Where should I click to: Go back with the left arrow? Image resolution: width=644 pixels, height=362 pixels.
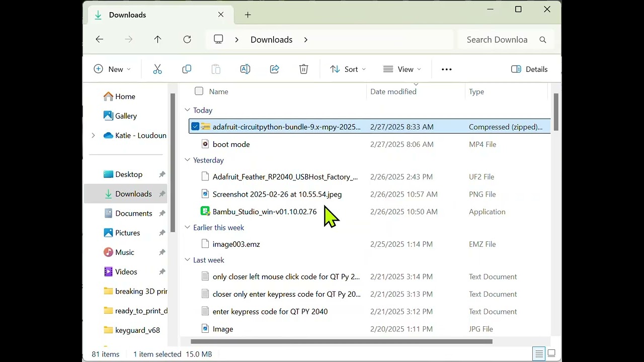point(100,40)
